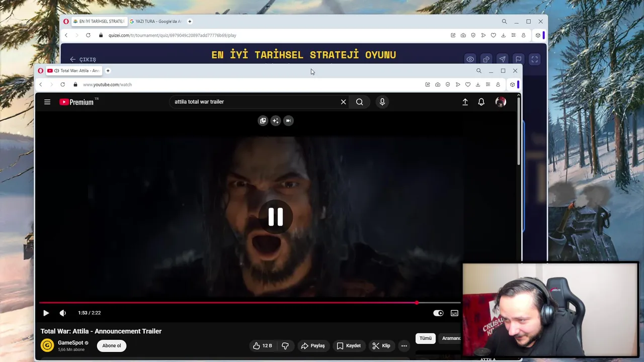
Task: Search tabs icon in quizei window
Action: (x=504, y=22)
